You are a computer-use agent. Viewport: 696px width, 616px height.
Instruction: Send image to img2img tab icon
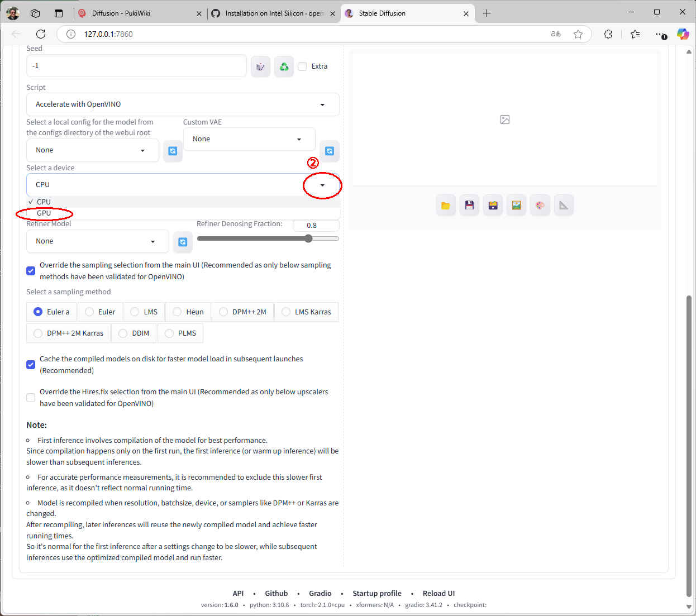[516, 206]
